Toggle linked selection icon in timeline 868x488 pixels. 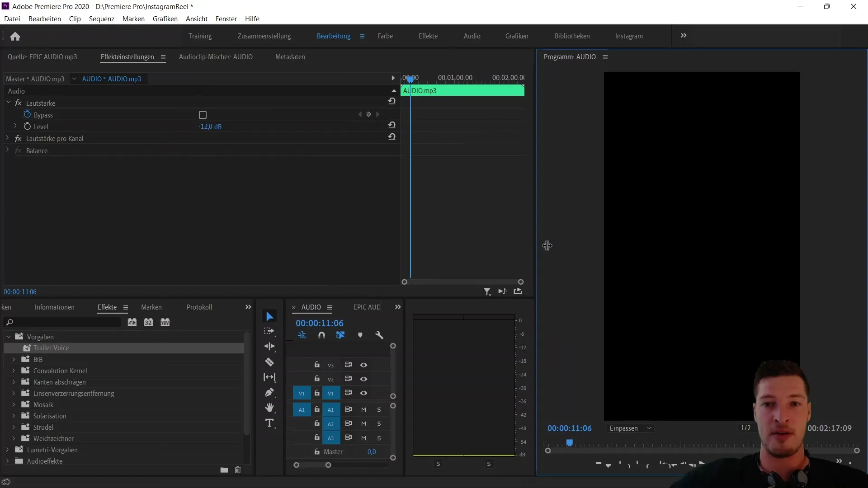click(x=340, y=335)
